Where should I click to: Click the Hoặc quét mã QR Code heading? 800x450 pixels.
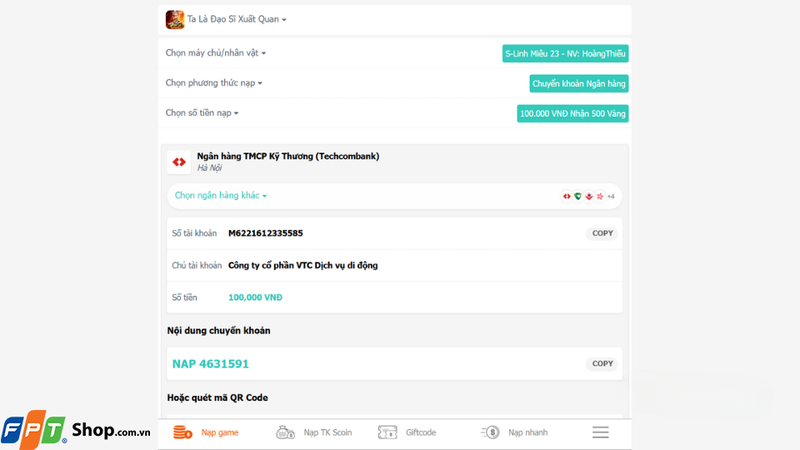[x=217, y=397]
